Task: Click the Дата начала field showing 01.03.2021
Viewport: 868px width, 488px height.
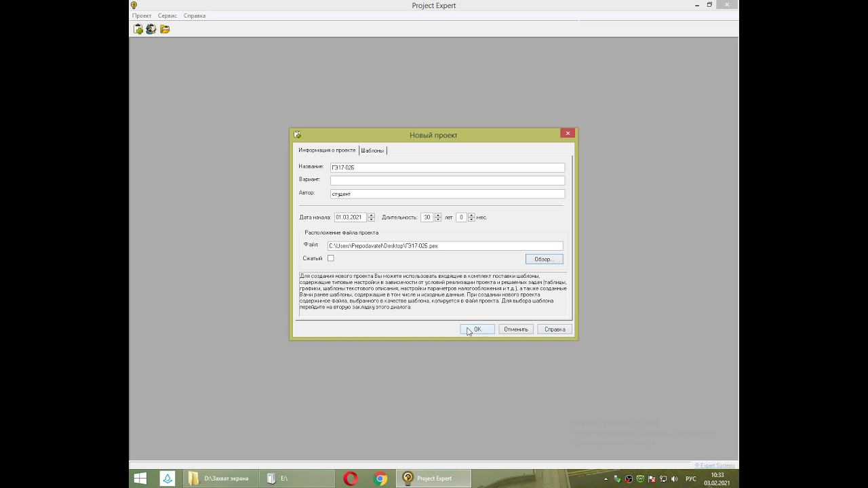Action: 351,218
